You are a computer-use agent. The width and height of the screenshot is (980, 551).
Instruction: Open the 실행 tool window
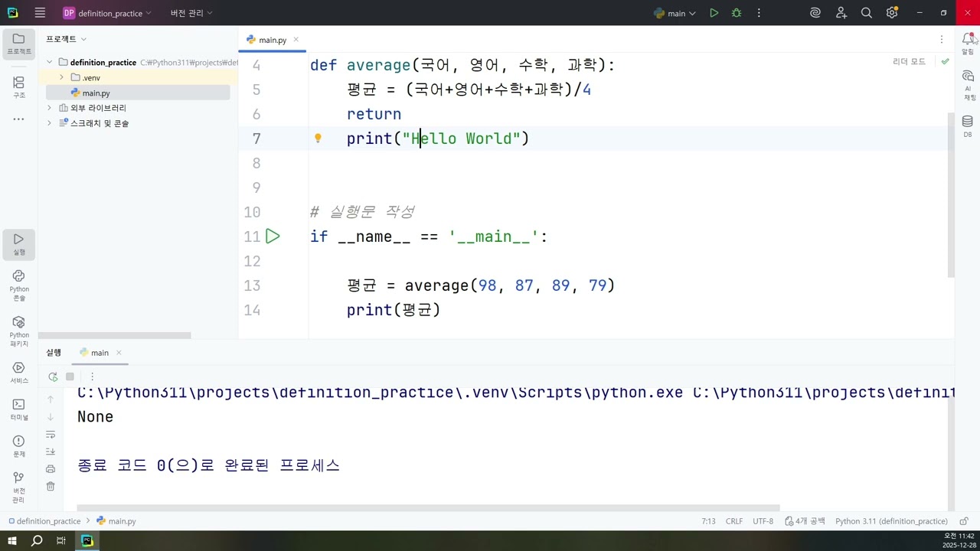click(19, 245)
